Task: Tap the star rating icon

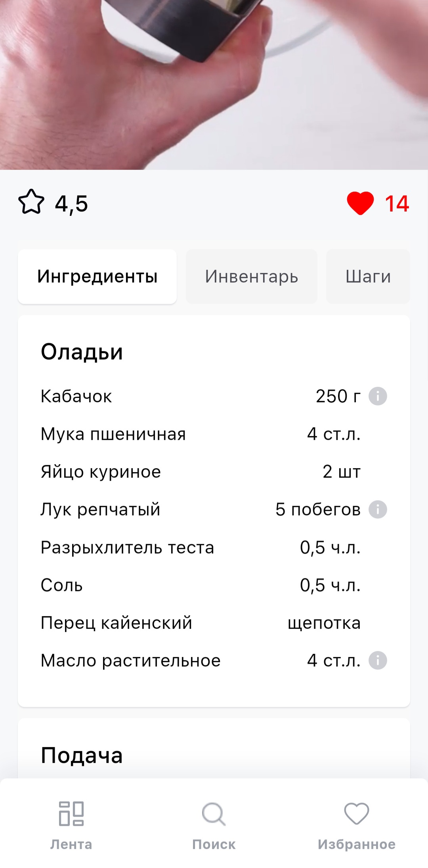Action: click(x=31, y=202)
